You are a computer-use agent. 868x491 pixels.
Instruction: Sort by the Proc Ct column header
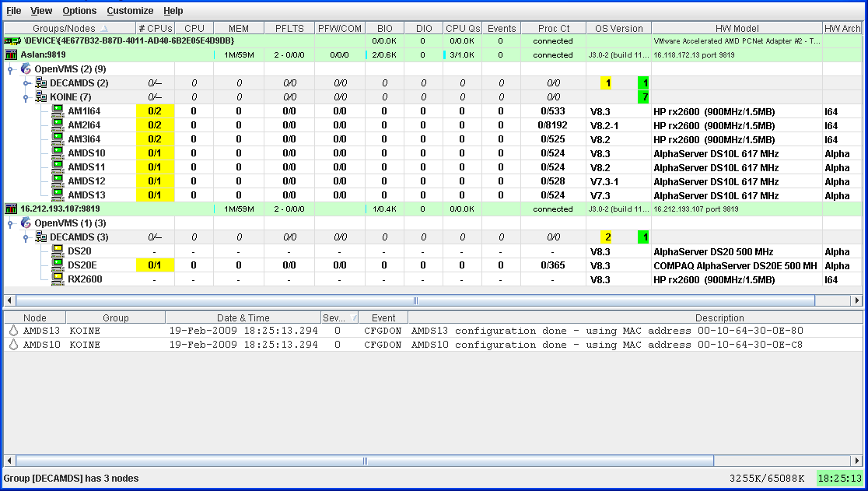pos(554,28)
